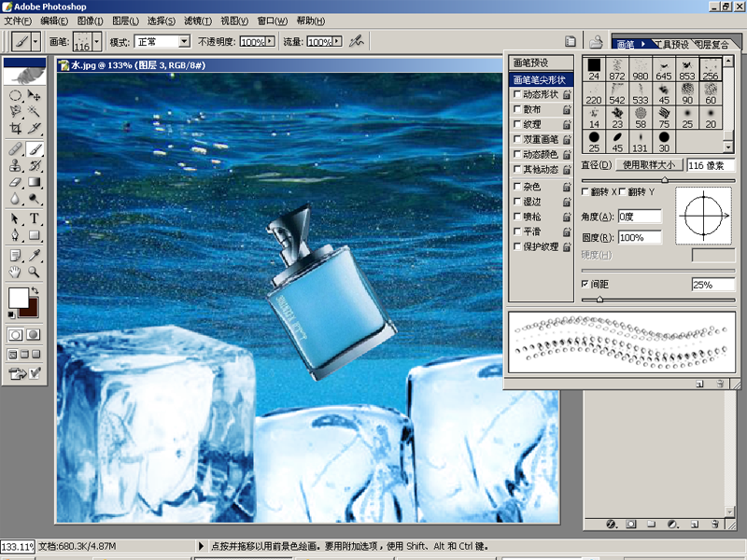Enable the 双重画笔 checkbox
This screenshot has height=560, width=747.
[x=517, y=139]
